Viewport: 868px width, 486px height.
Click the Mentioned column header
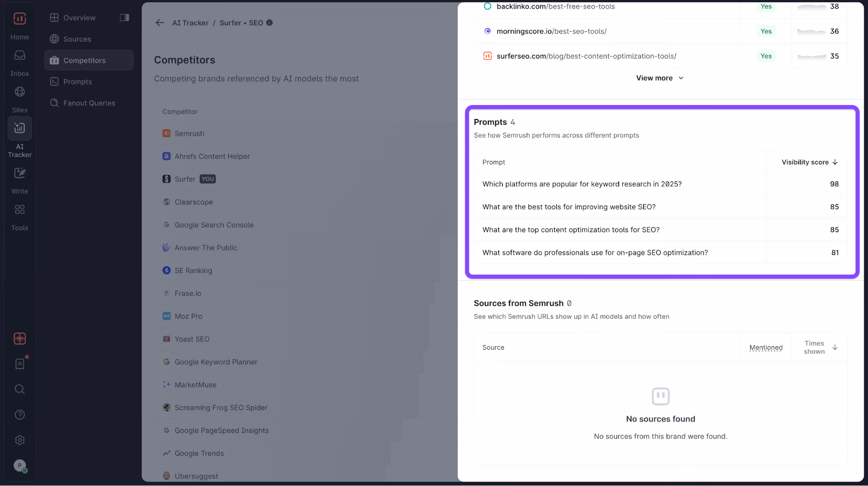point(766,348)
